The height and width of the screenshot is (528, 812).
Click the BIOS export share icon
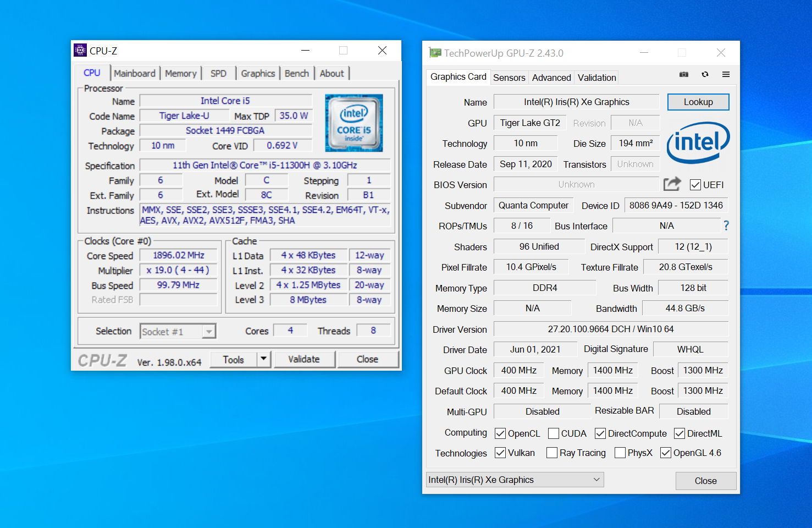672,184
